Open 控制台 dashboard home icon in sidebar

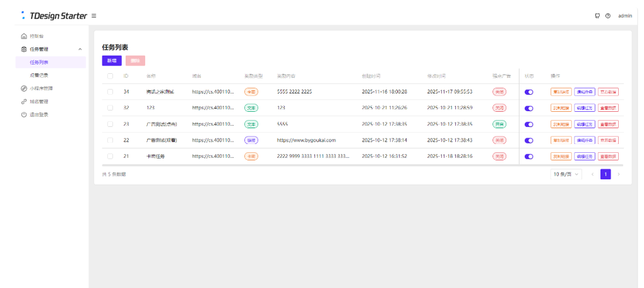(x=24, y=36)
